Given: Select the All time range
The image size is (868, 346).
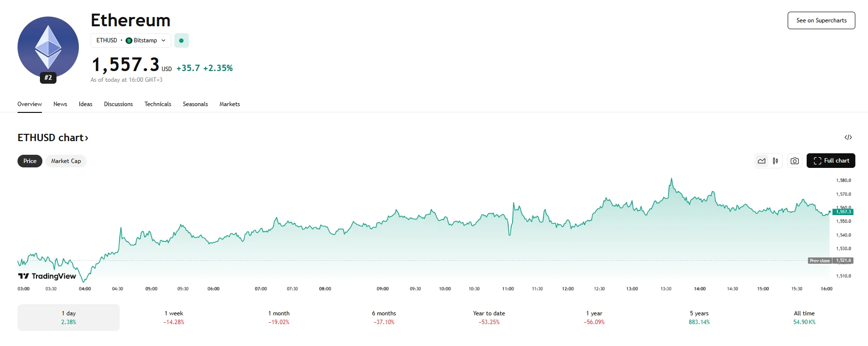Looking at the screenshot, I should (x=804, y=317).
